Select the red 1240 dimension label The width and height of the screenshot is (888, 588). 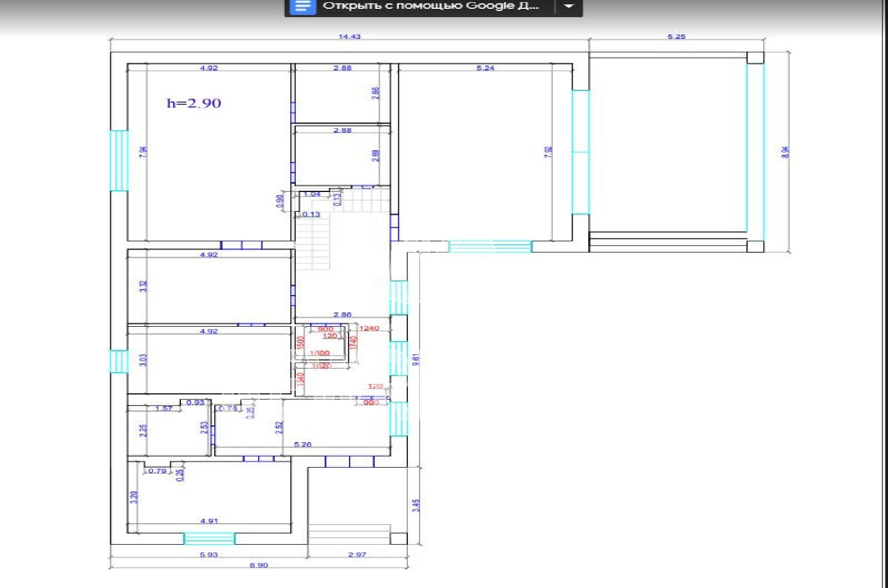click(x=369, y=328)
